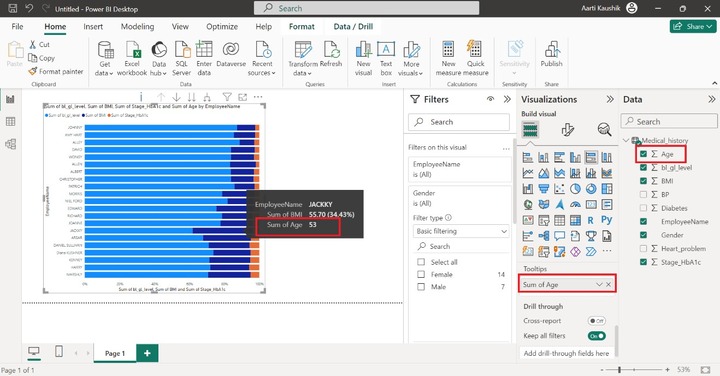Open the Optimize tab

222,27
